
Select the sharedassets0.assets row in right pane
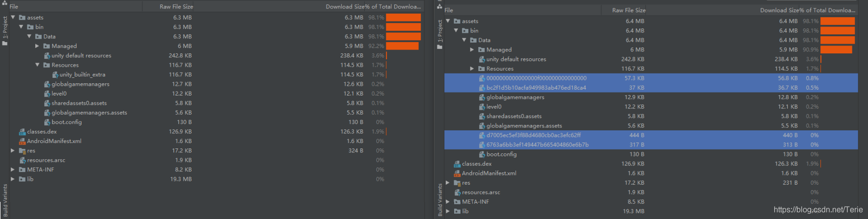(651, 116)
